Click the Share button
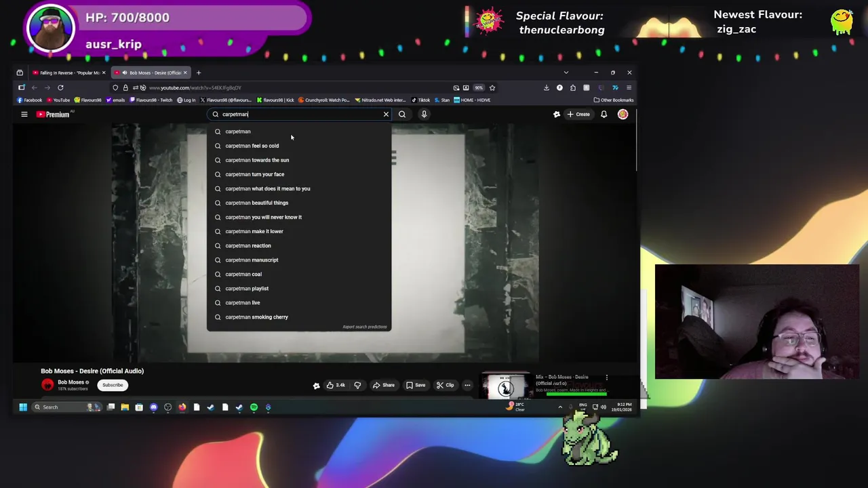 pos(384,385)
